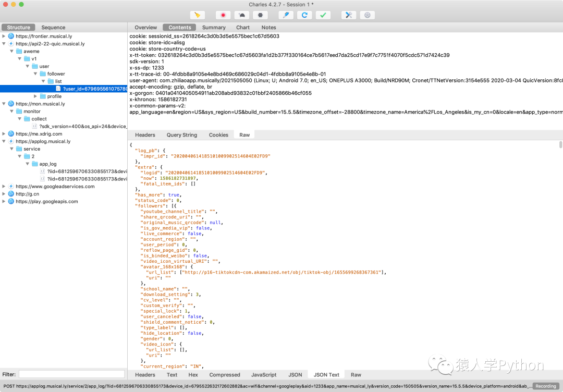Click the globe icon for play.googleapis.com
The height and width of the screenshot is (392, 563).
point(11,201)
